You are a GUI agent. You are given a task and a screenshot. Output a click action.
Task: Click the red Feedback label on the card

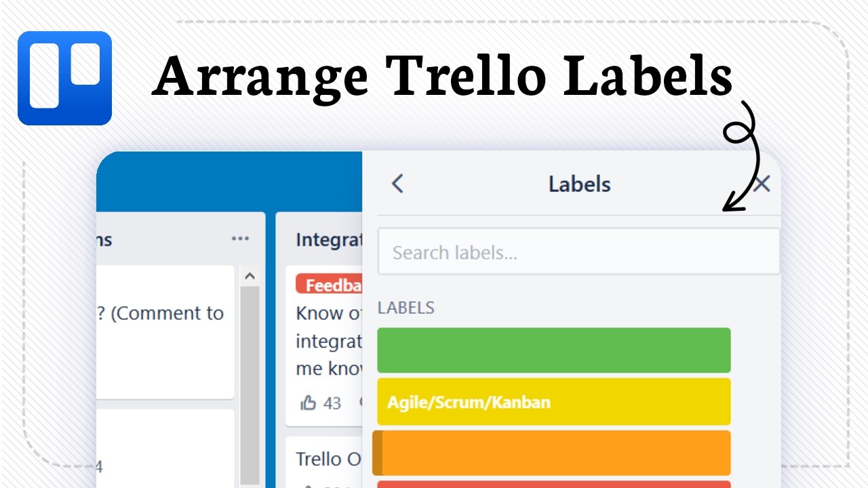tap(329, 285)
